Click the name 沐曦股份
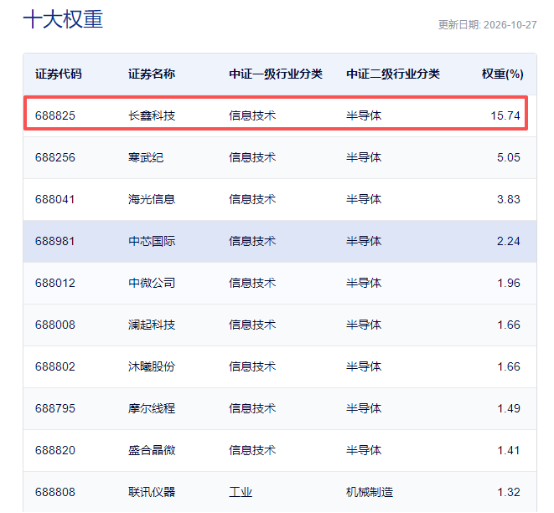The image size is (554, 513). pos(152,366)
